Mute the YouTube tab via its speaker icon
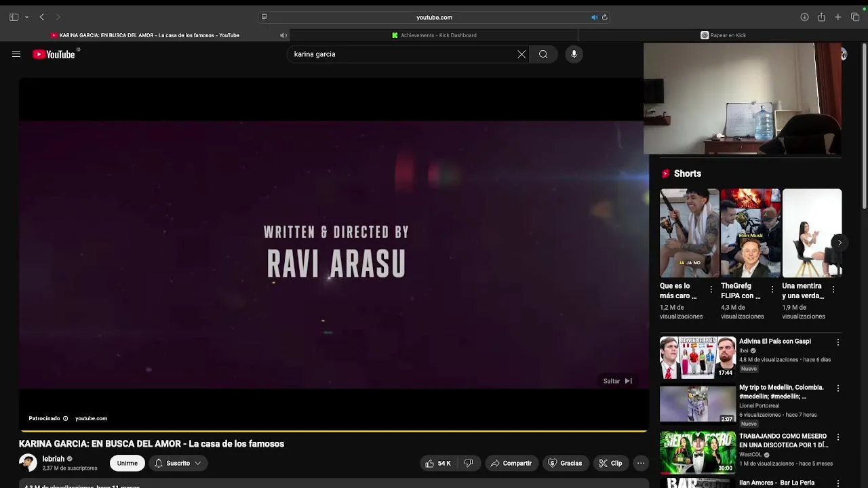 click(283, 35)
